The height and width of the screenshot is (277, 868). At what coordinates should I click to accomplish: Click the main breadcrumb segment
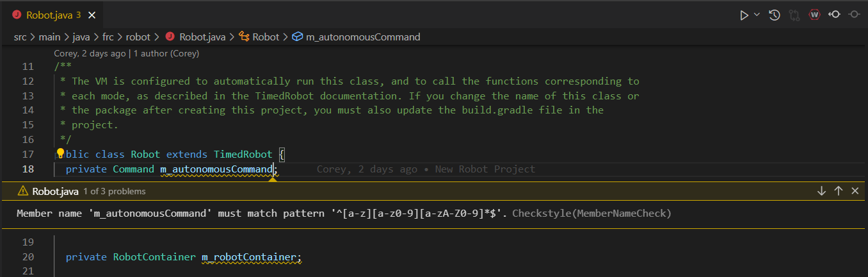49,37
